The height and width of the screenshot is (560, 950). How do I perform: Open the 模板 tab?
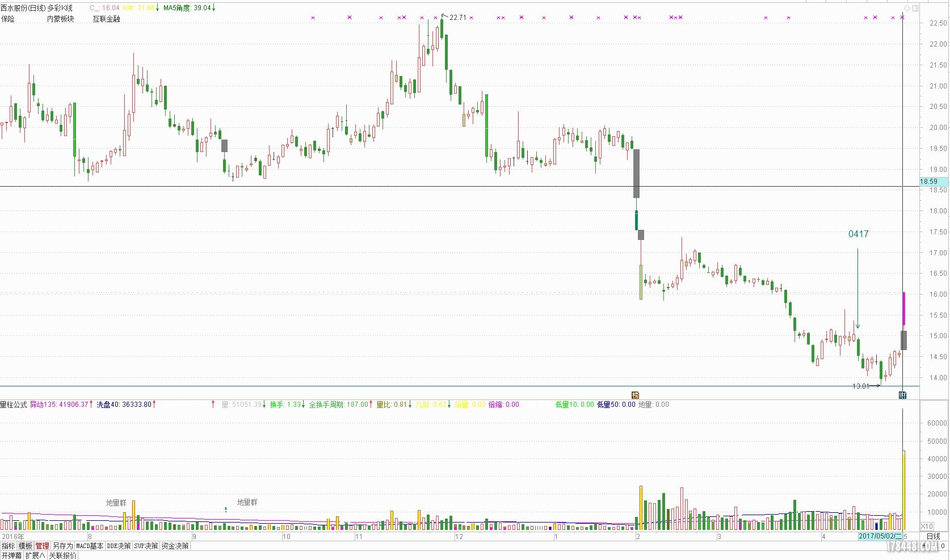coord(26,546)
